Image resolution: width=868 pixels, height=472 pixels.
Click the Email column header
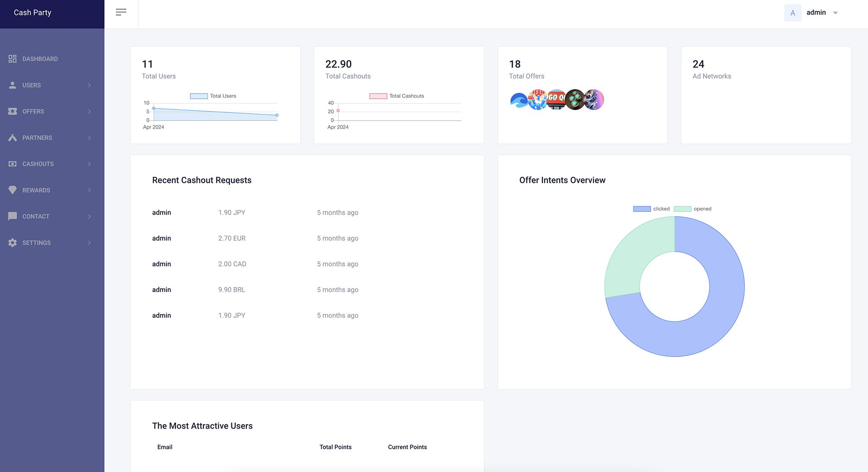165,447
